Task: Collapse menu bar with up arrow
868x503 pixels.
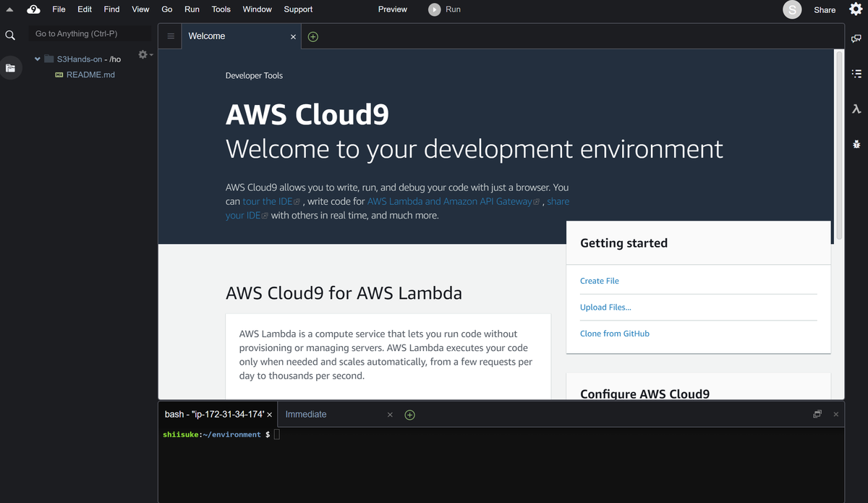Action: (10, 9)
